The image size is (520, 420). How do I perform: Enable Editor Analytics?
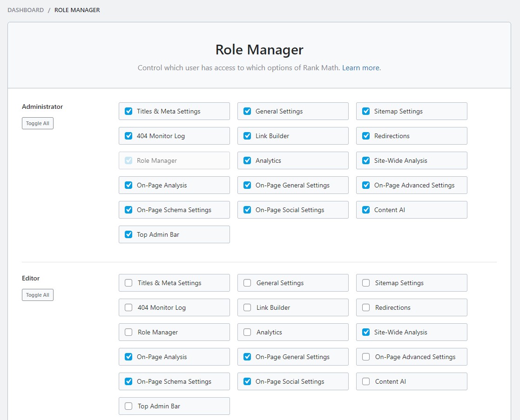(x=247, y=332)
